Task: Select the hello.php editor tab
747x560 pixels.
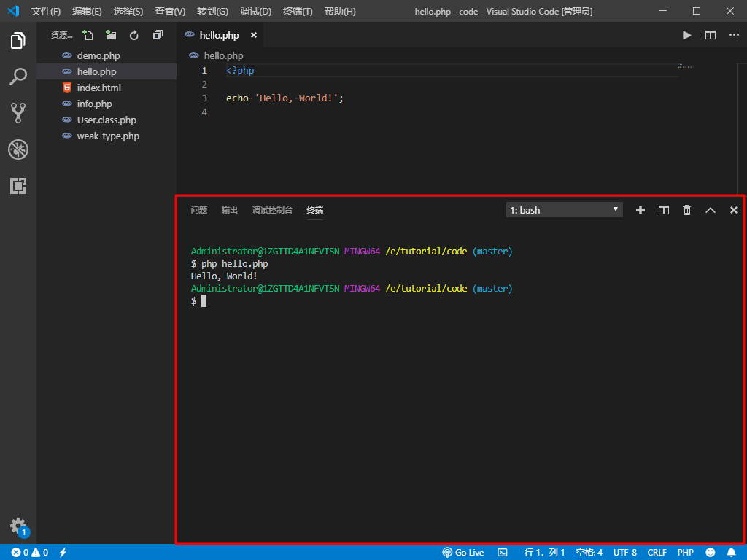Action: tap(219, 35)
